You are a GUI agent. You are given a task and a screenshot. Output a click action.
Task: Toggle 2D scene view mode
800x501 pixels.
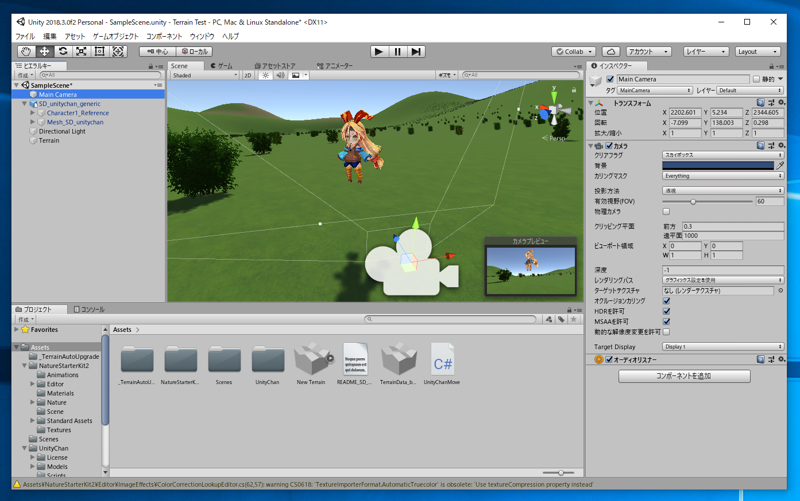click(x=247, y=75)
